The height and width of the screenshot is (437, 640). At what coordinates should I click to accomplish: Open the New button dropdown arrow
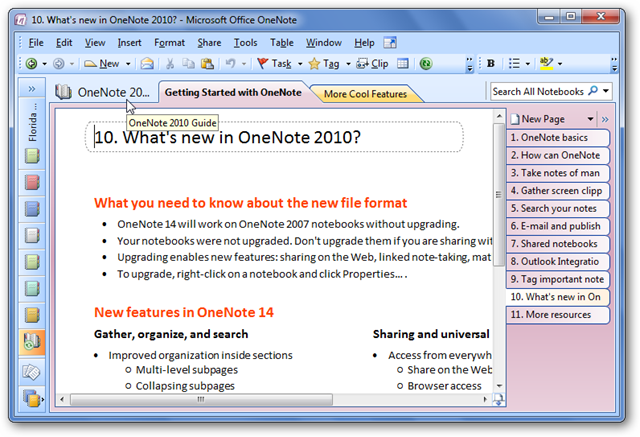click(128, 64)
